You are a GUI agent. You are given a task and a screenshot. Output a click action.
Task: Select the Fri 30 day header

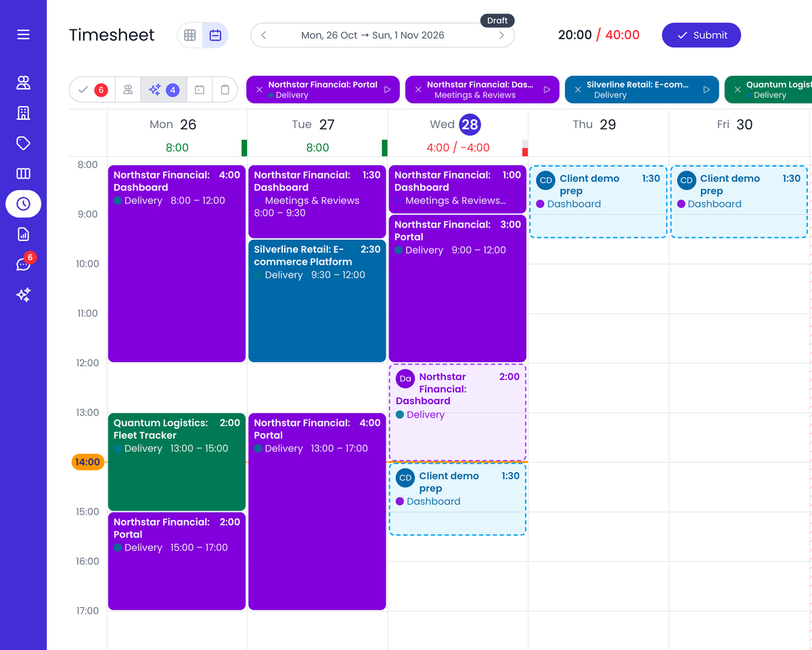(x=735, y=125)
